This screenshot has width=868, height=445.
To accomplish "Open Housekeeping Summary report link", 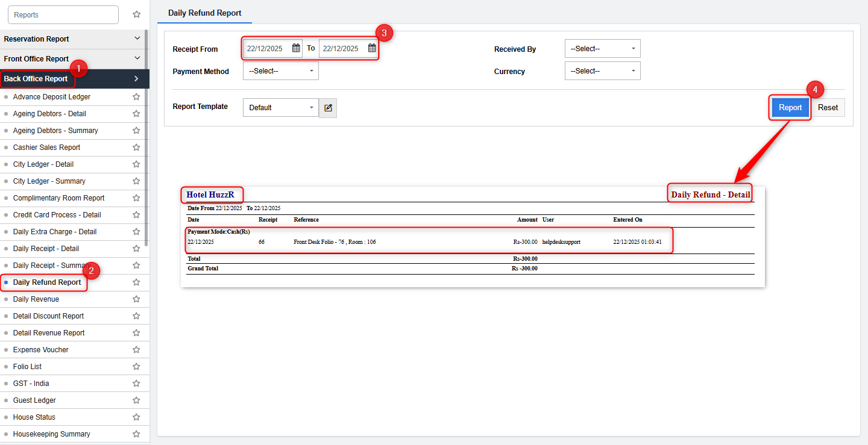I will [x=52, y=434].
